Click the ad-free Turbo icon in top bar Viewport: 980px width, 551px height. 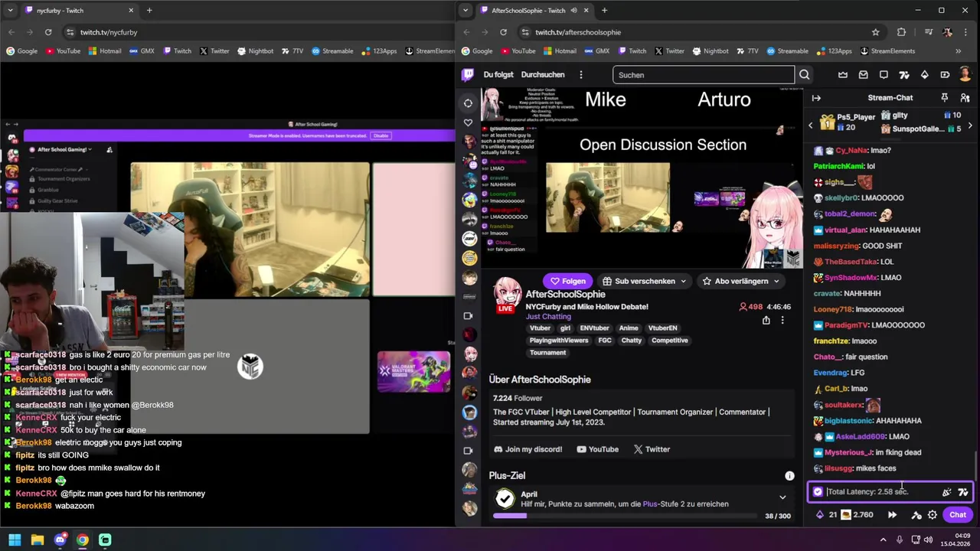coord(945,75)
